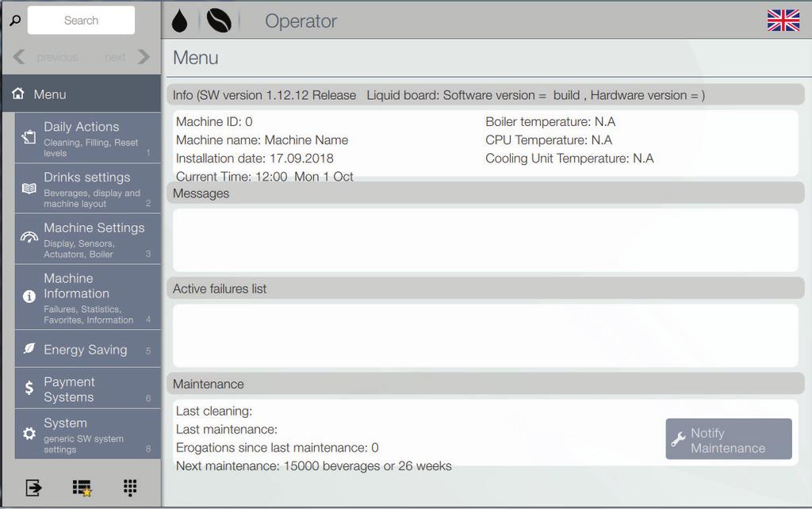The height and width of the screenshot is (509, 812).
Task: Select 'Boiler temperature: N.A' text
Action: tap(550, 121)
